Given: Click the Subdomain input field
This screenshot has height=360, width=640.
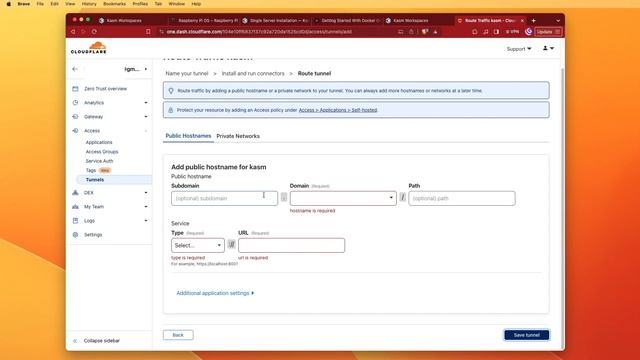Looking at the screenshot, I should pyautogui.click(x=224, y=198).
